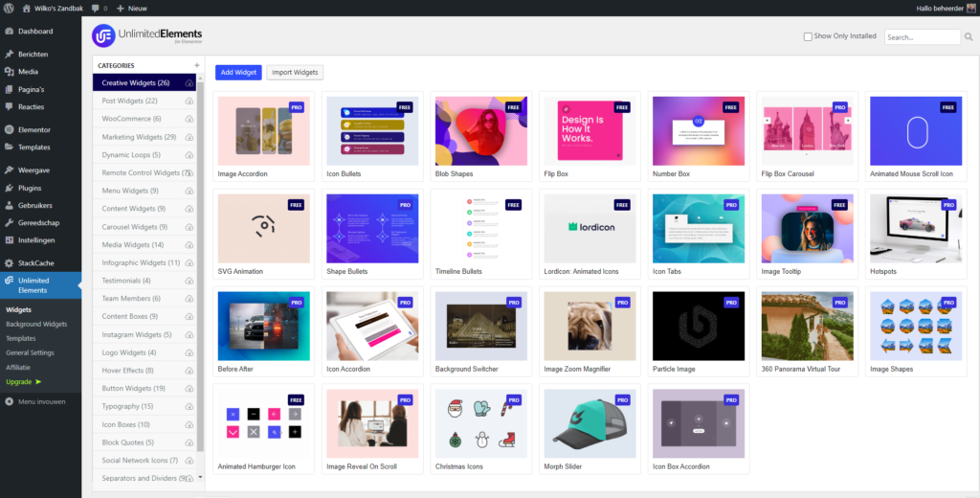Click the plus icon beside Categories

197,65
